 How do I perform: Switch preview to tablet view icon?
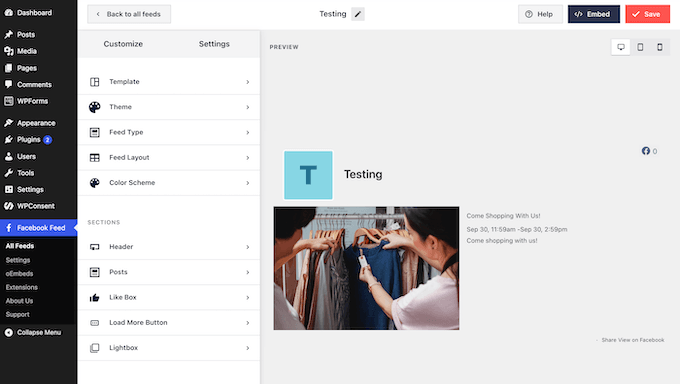pyautogui.click(x=640, y=47)
